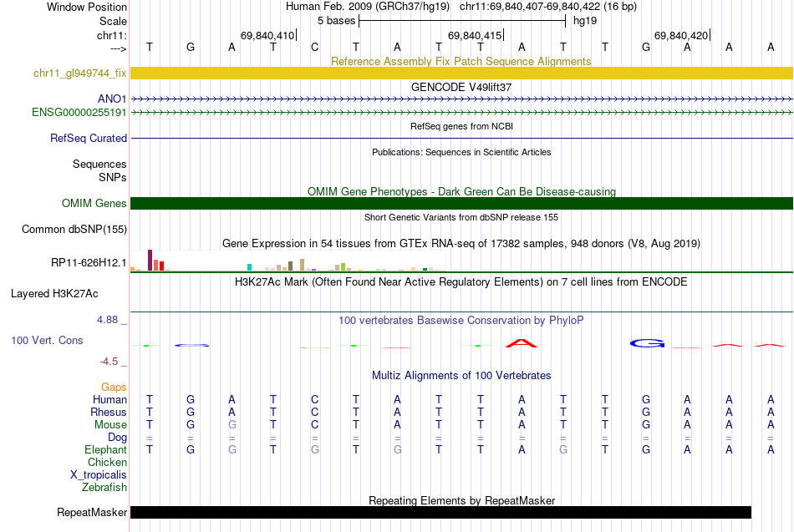Click the green ENSG00000255191 intron arrow line
Viewport: 794px width, 532px height.
click(x=461, y=113)
